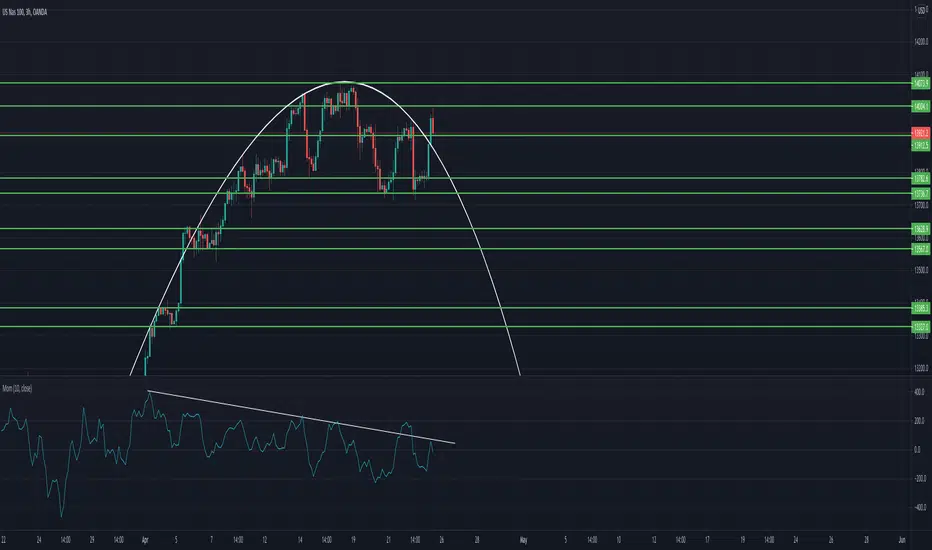
Task: Click the green price label 14004.1
Action: [x=921, y=106]
